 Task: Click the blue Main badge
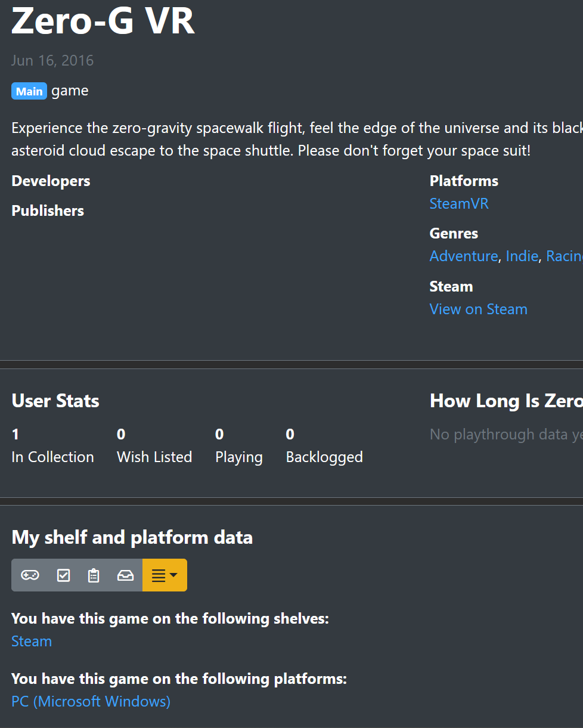coord(29,91)
